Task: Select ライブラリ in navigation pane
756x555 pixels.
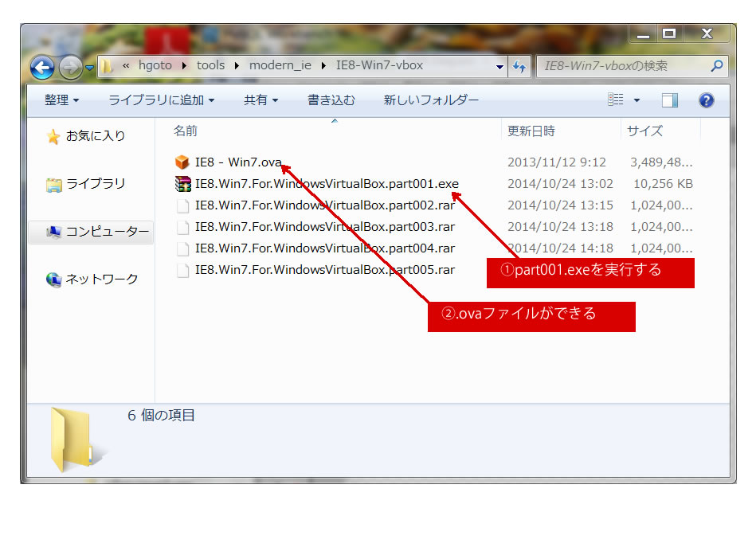Action: click(x=96, y=184)
